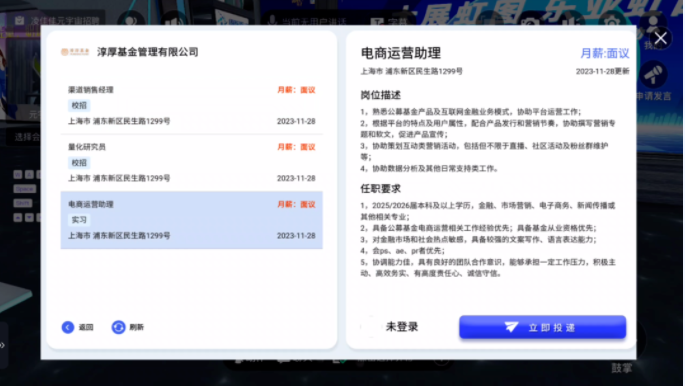Close the job detail dialog

(x=661, y=38)
